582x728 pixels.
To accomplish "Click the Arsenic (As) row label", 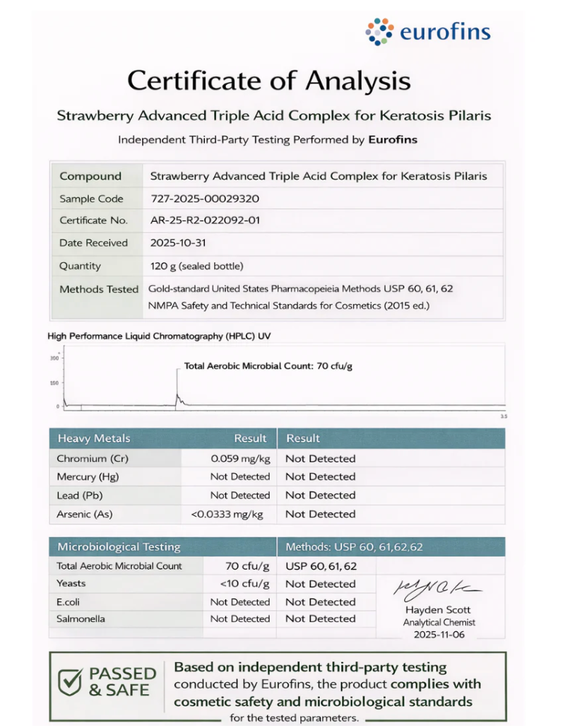I will (x=85, y=514).
